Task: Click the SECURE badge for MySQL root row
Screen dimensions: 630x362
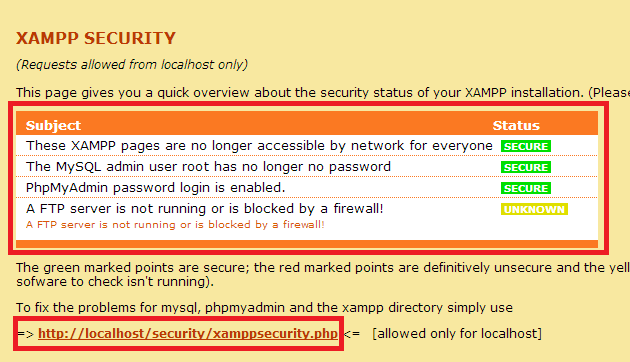Action: [x=526, y=167]
